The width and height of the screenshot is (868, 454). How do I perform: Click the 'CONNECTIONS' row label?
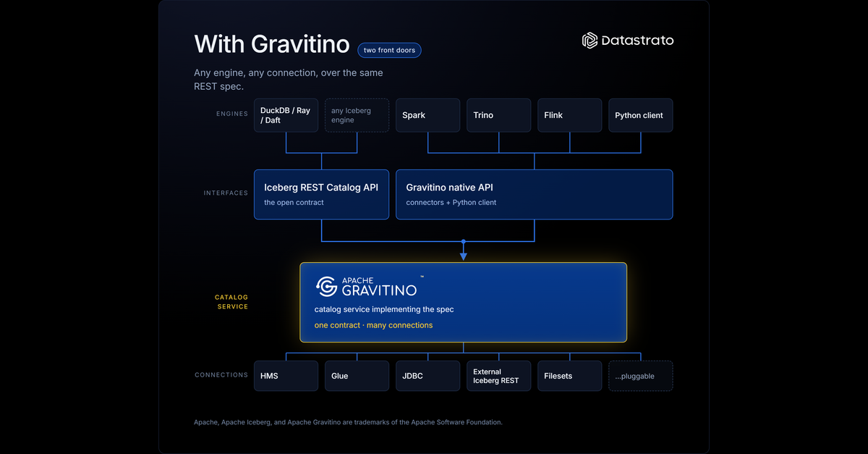(x=221, y=375)
